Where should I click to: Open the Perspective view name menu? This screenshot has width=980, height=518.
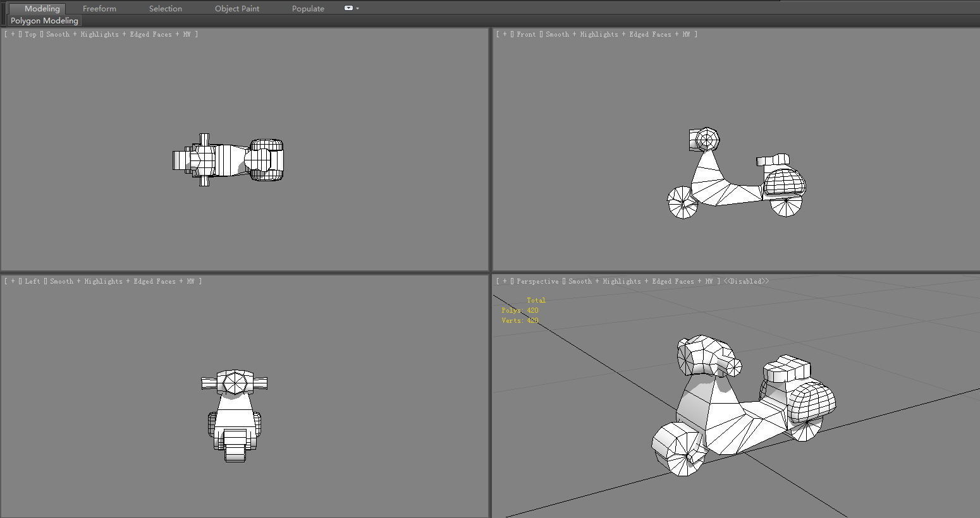[538, 281]
